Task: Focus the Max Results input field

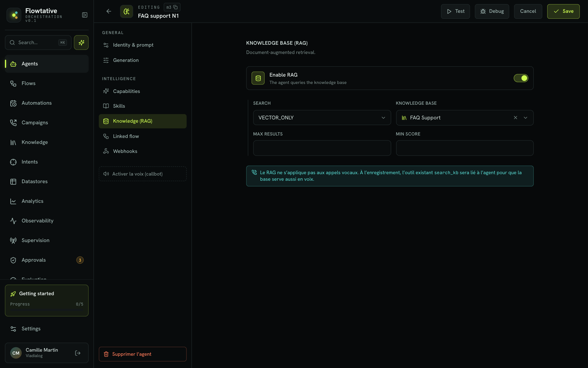Action: coord(322,148)
